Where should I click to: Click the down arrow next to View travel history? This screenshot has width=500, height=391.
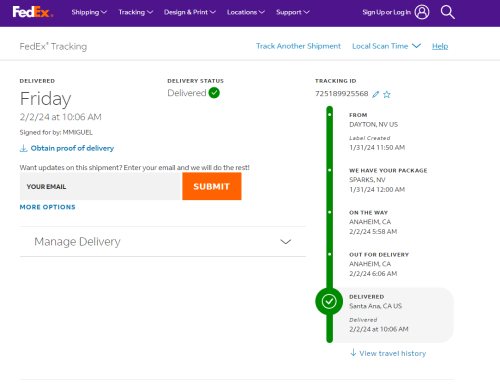(x=353, y=353)
